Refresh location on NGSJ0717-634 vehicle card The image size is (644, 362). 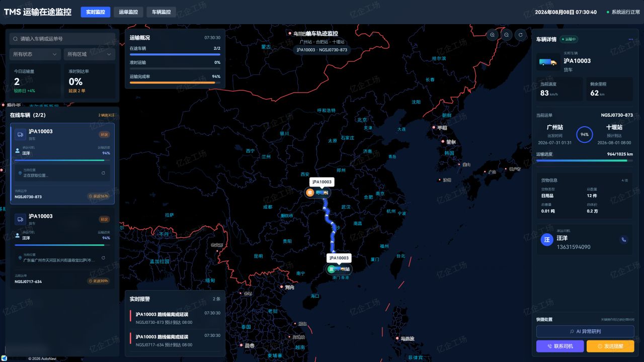pos(103,258)
